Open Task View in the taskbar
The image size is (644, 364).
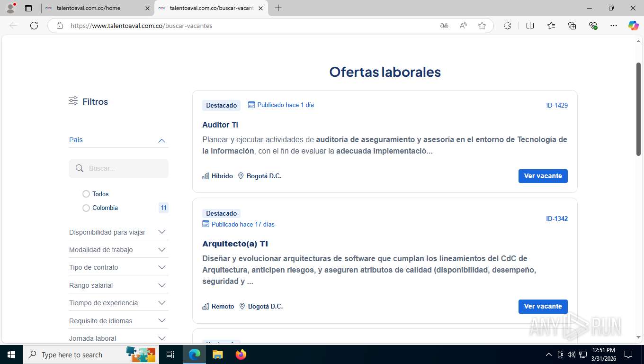coord(170,355)
